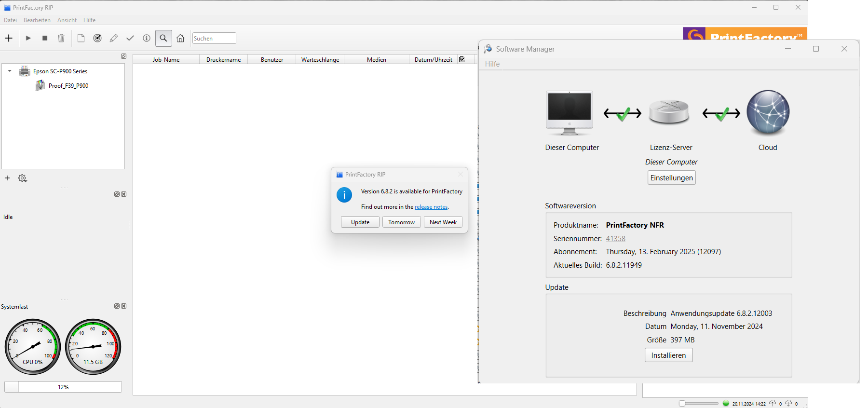
Task: Click the plus icon in the main toolbar
Action: pyautogui.click(x=9, y=38)
